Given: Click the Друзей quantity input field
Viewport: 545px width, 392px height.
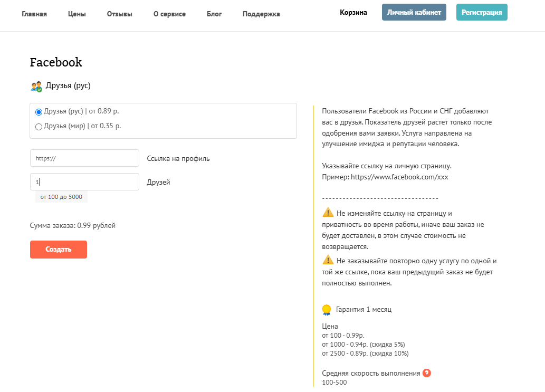Looking at the screenshot, I should tap(84, 181).
